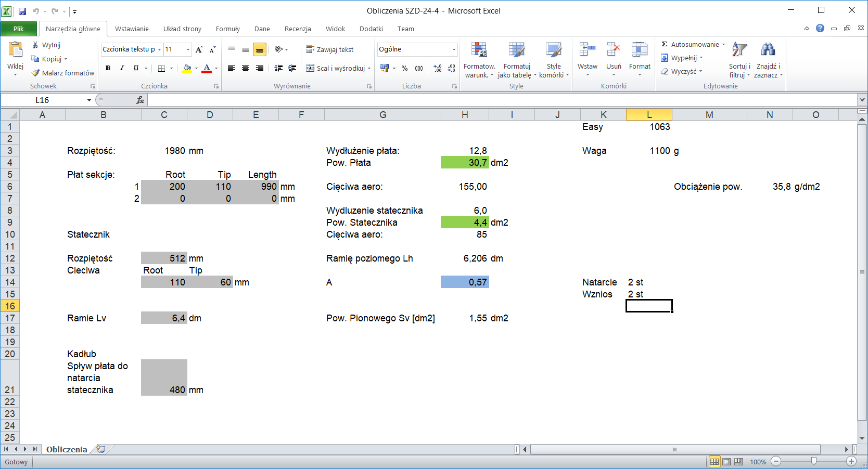Click the Conditional Formatting icon
The width and height of the screenshot is (868, 469).
pos(479,50)
